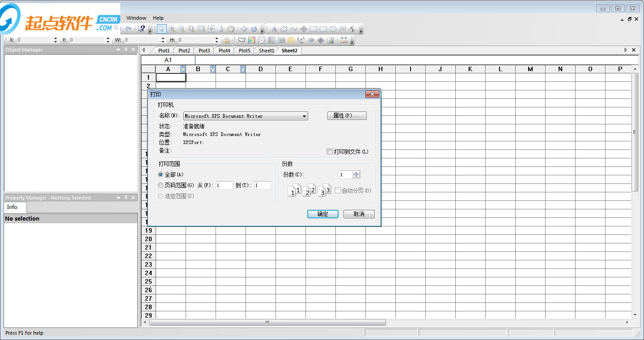Select the 页码范围 radio button
The image size is (644, 340).
(x=161, y=185)
